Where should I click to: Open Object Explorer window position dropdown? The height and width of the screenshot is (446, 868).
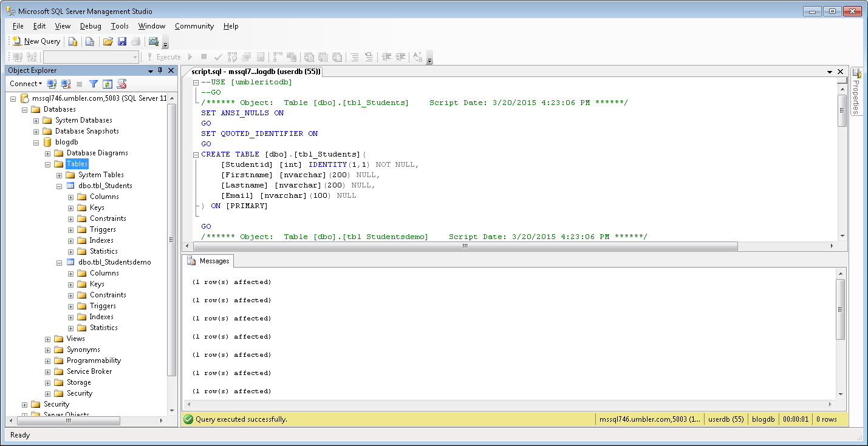coord(150,70)
